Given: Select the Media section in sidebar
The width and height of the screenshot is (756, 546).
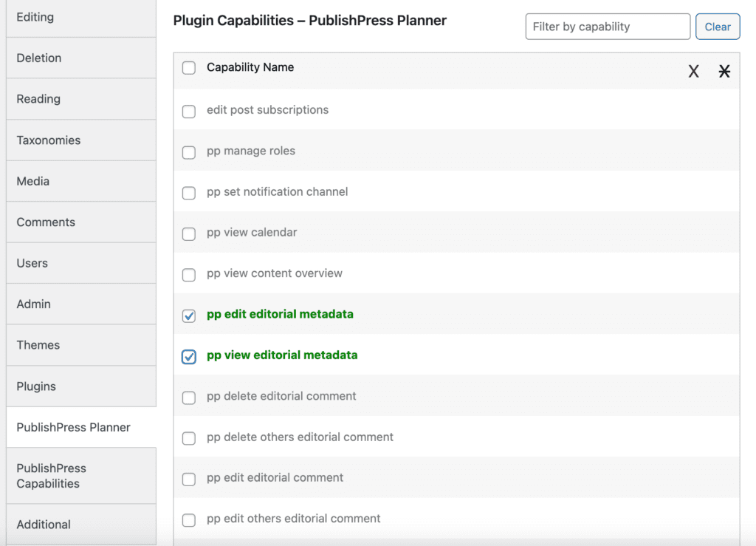Looking at the screenshot, I should coord(81,181).
